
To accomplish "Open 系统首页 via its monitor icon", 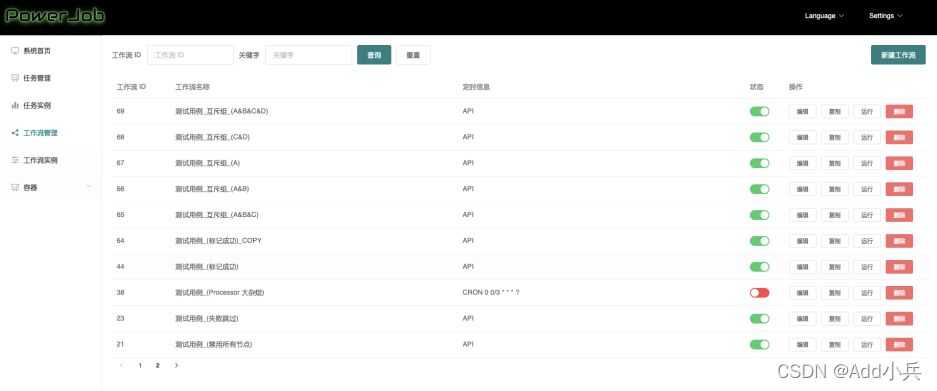I will tap(15, 51).
